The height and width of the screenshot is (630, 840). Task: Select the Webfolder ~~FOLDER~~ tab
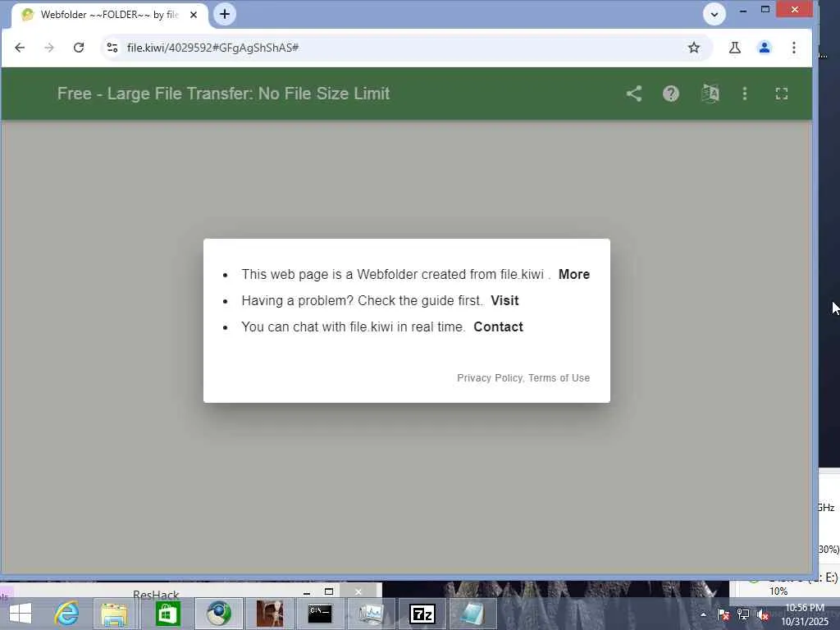[110, 15]
